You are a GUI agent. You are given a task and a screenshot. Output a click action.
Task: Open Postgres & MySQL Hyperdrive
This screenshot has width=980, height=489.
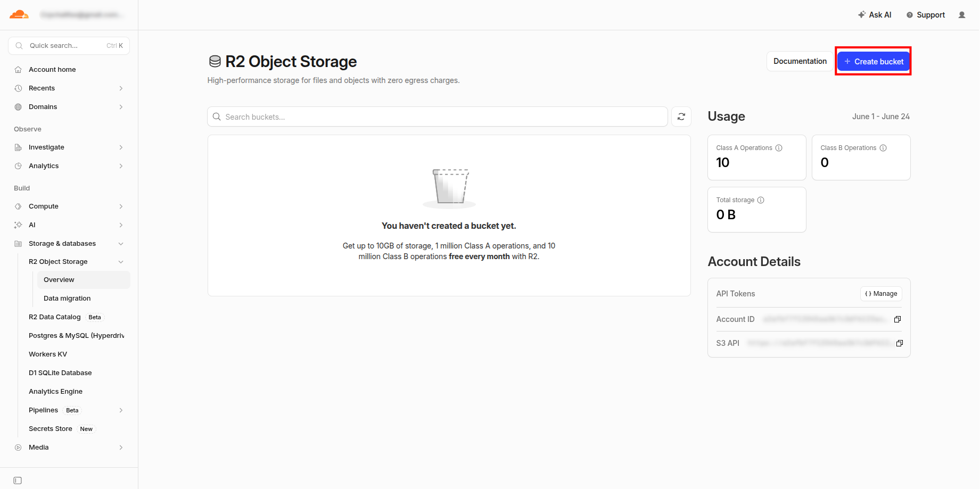pos(77,336)
